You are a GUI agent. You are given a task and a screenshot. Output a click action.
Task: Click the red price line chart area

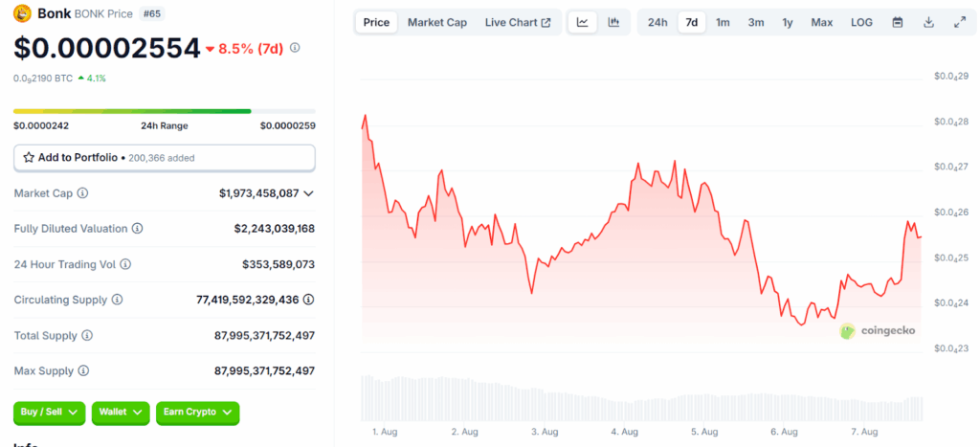[642, 232]
